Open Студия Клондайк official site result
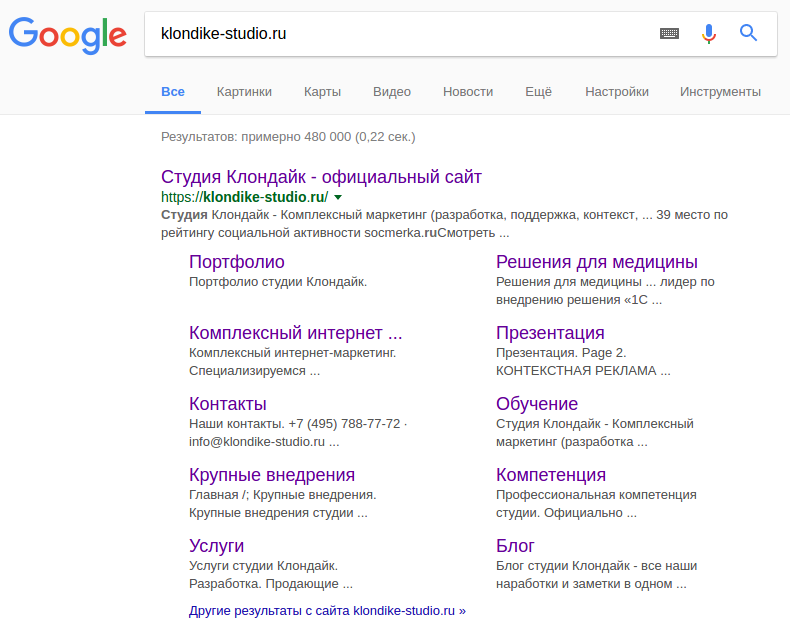This screenshot has height=629, width=790. [321, 177]
